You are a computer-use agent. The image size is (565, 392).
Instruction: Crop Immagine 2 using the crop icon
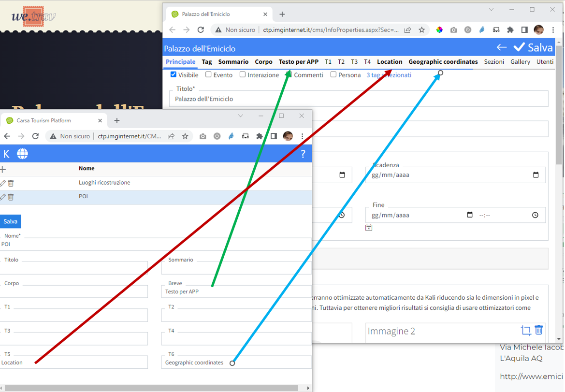526,330
